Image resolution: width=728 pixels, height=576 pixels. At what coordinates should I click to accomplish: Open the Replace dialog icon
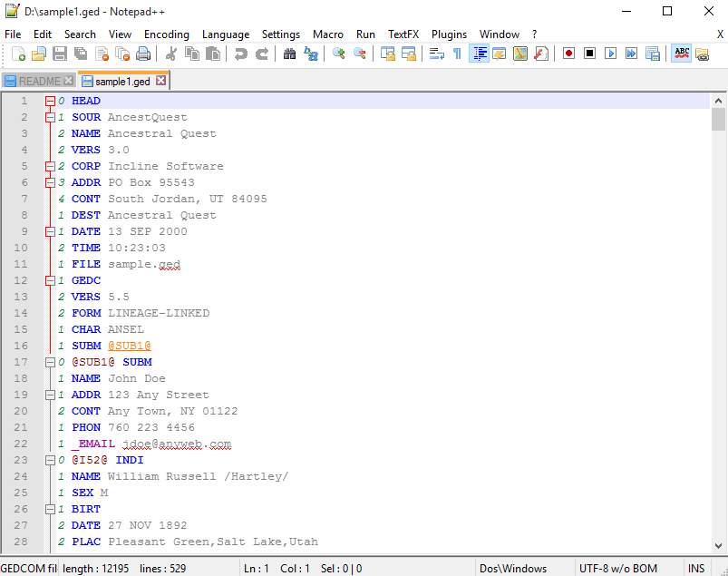click(311, 54)
